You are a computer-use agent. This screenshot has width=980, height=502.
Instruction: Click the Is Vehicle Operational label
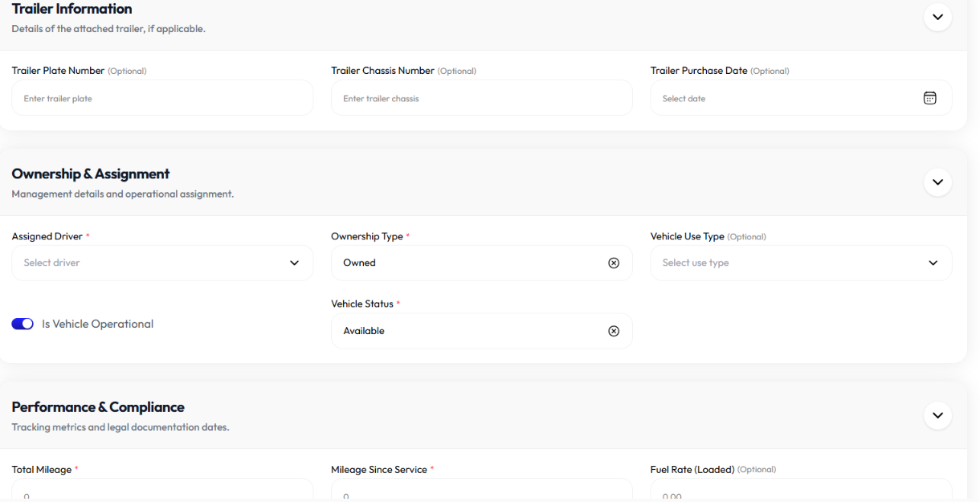(97, 324)
